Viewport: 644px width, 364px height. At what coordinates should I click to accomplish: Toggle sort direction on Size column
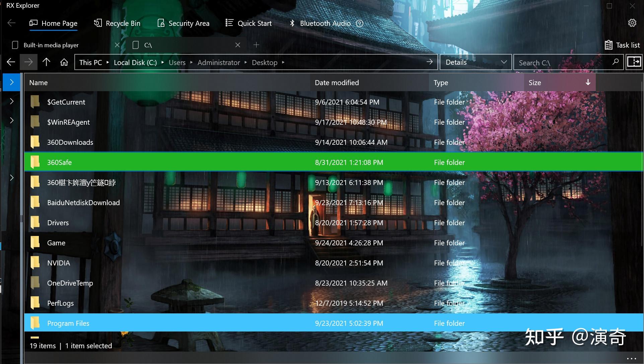pyautogui.click(x=588, y=82)
